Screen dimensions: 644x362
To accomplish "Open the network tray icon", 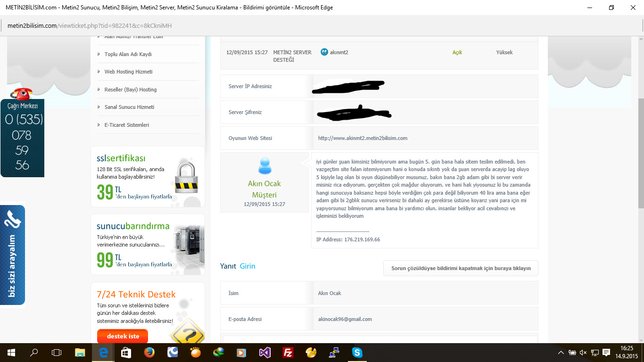I will pos(595,353).
